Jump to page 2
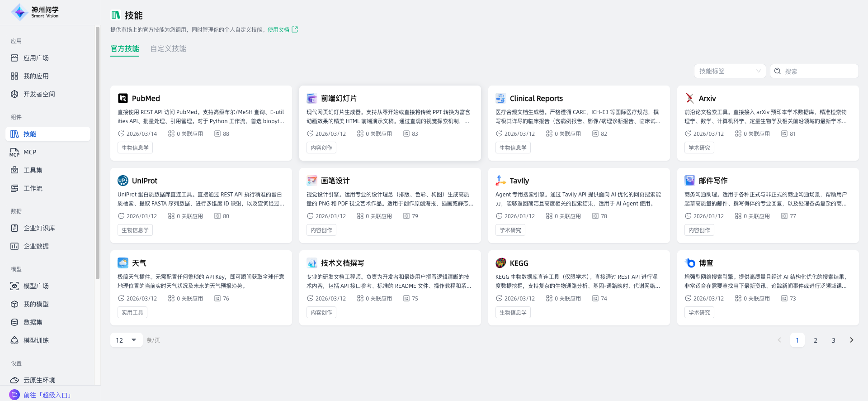Screen dimensions: 868x401 tap(815, 340)
